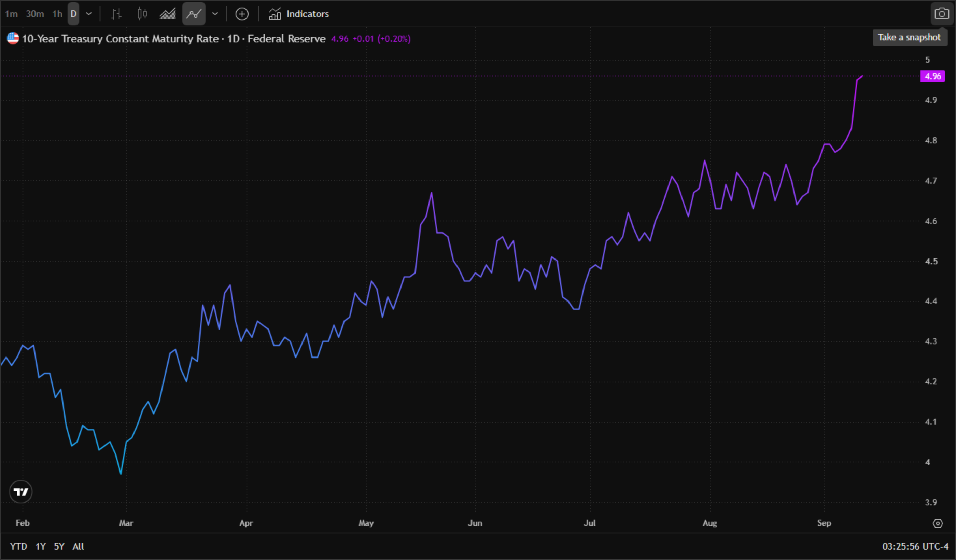This screenshot has height=560, width=956.
Task: Click the Compare or Add symbol icon
Action: click(x=242, y=14)
